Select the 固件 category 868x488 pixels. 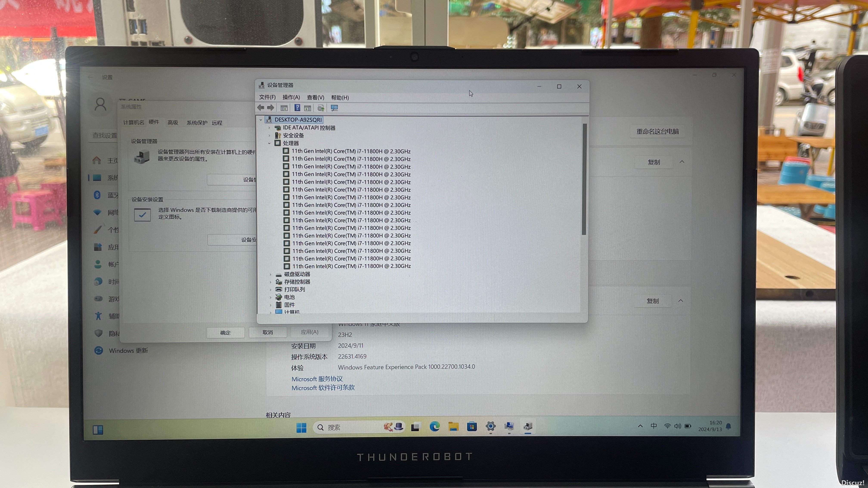coord(289,305)
